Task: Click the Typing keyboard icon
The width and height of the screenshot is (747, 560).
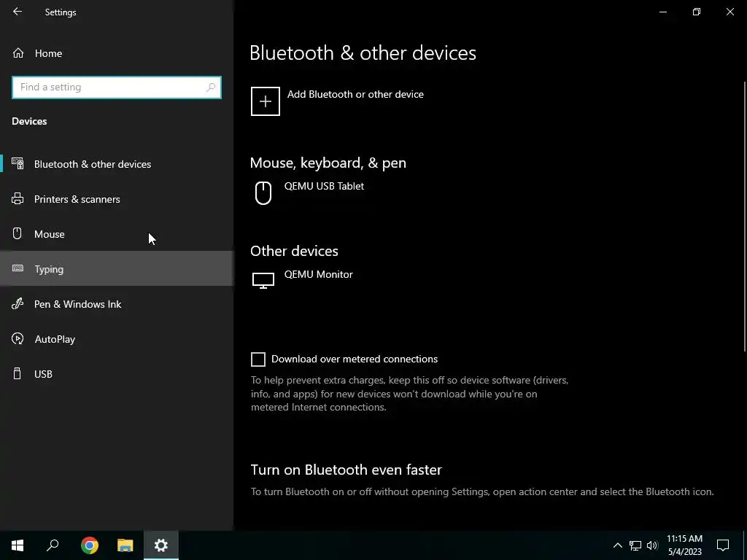Action: point(18,268)
